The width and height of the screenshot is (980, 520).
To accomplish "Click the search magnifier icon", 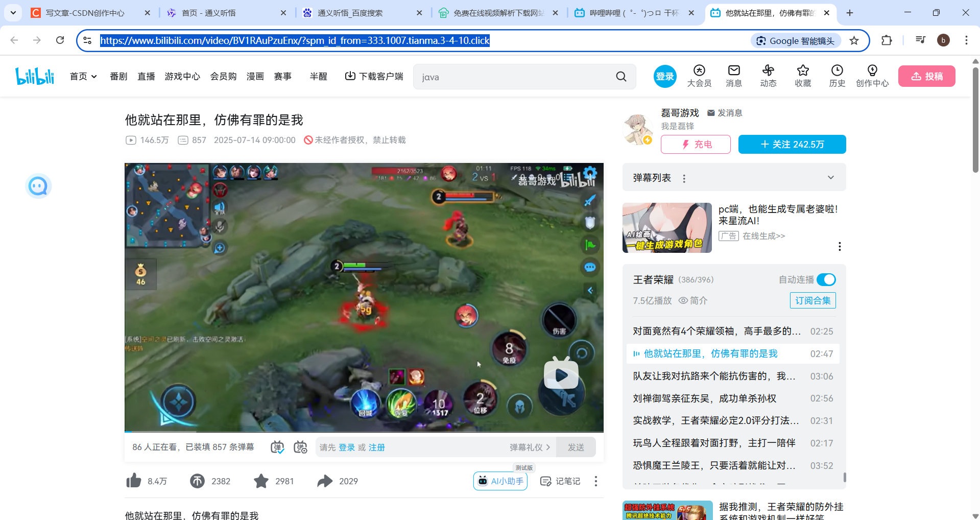I will [621, 77].
